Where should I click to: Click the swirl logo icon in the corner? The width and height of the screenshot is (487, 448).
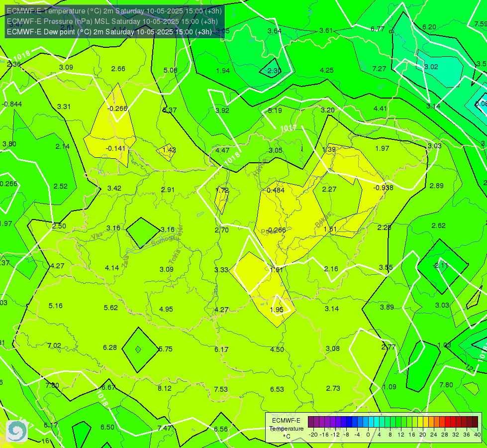coord(17,431)
